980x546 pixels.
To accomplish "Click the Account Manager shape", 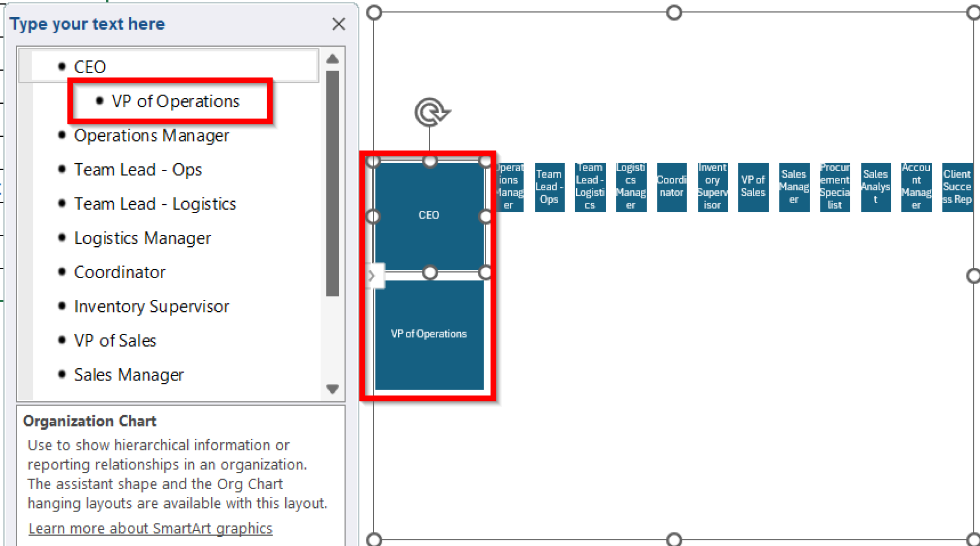I will pyautogui.click(x=916, y=187).
